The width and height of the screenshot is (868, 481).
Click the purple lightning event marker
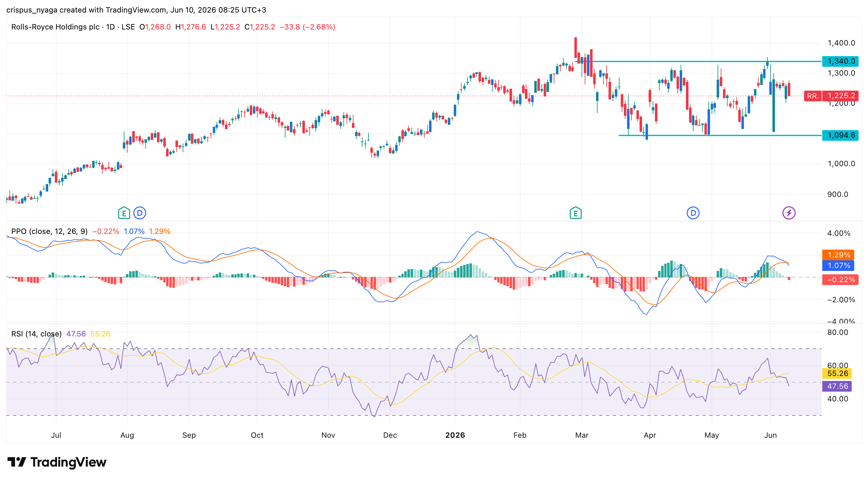(x=788, y=213)
